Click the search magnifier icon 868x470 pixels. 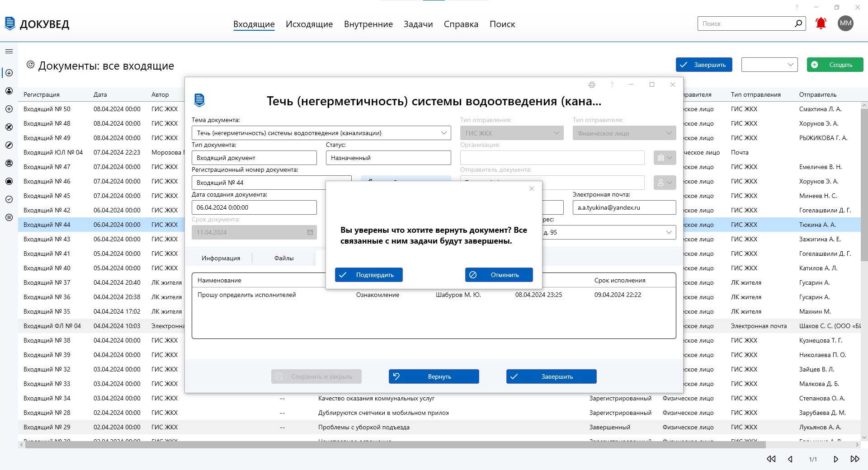798,23
